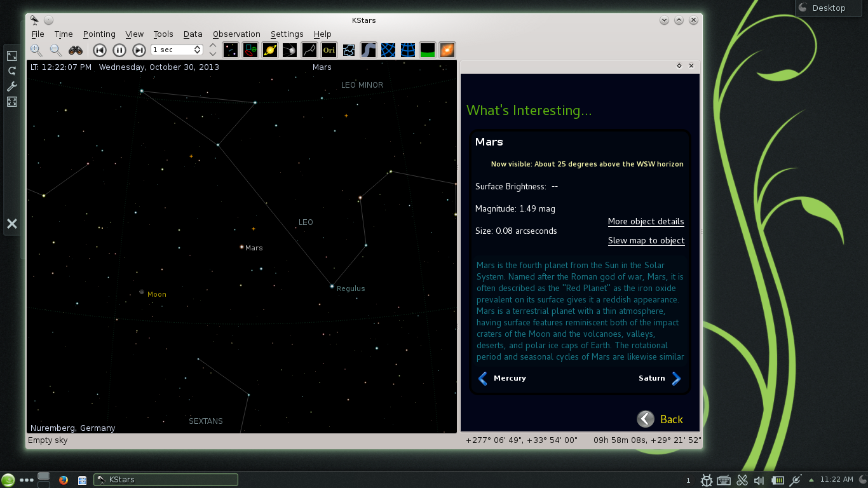The height and width of the screenshot is (488, 868).
Task: Close the What's Interesting dock panel
Action: pos(691,65)
